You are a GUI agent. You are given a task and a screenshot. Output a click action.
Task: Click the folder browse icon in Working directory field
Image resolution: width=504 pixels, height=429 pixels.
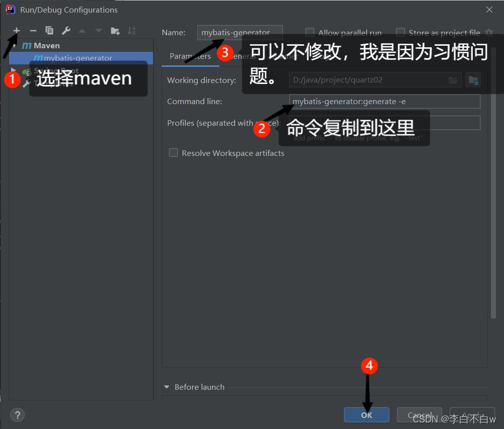453,80
